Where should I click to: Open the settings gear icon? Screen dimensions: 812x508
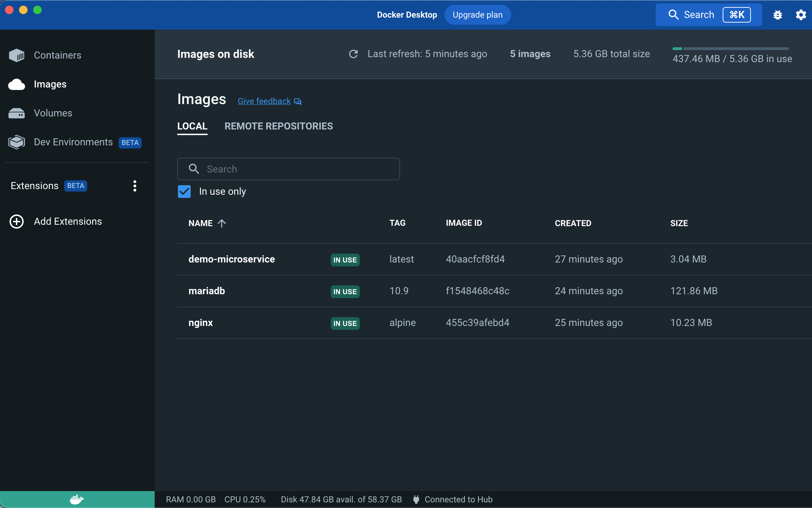(801, 15)
